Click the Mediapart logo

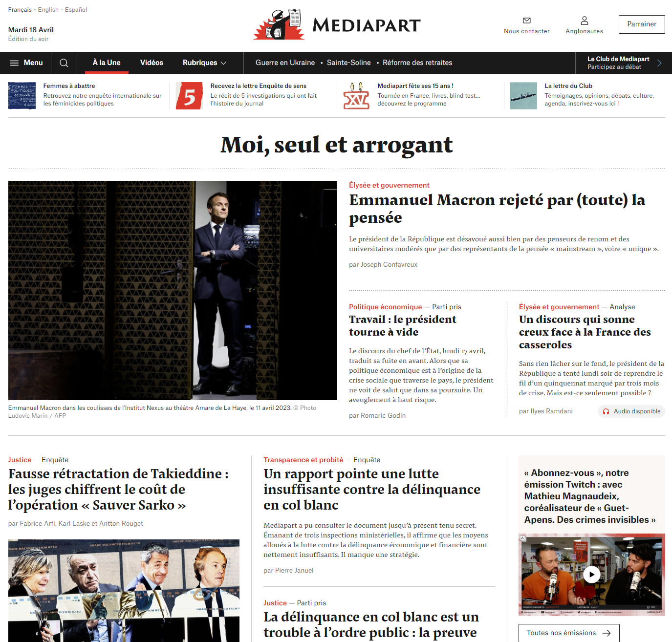(x=337, y=24)
